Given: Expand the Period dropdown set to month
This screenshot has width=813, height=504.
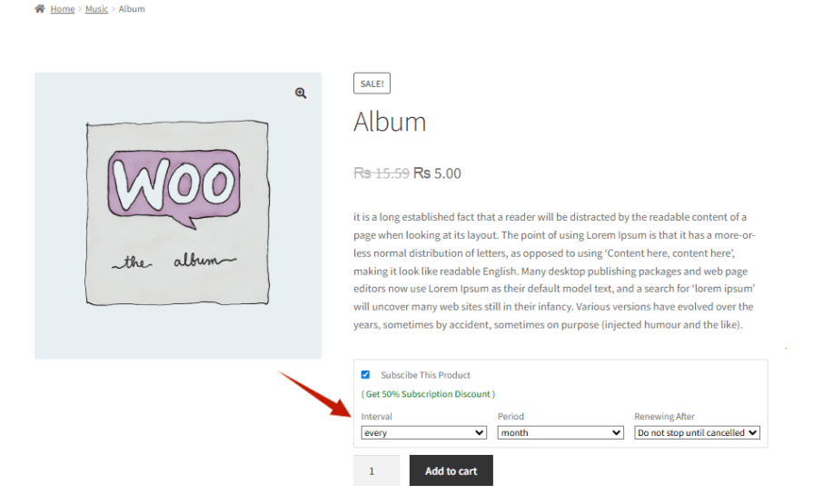Looking at the screenshot, I should 560,433.
